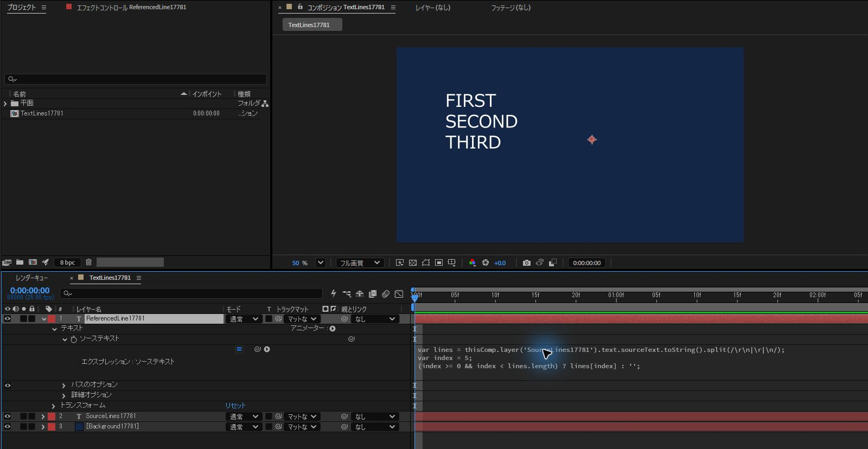Screen dimensions: 868x449
Task: Open resolution dropdown showing フル画質
Action: pyautogui.click(x=360, y=263)
